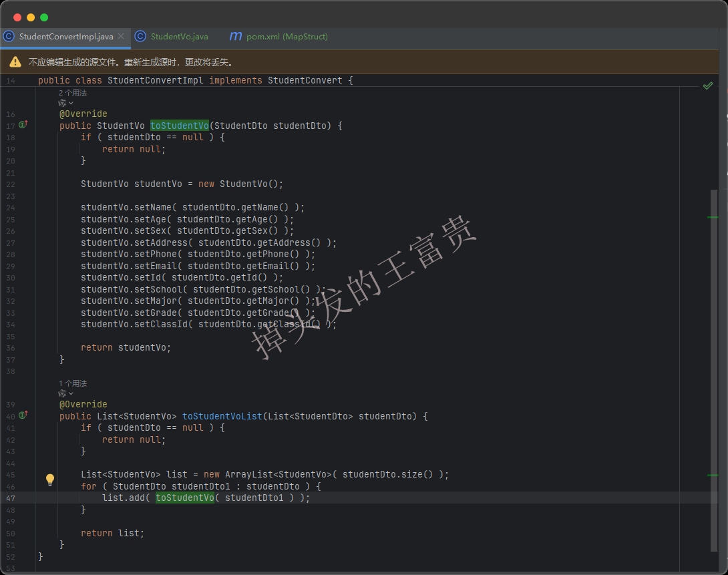Screen dimensions: 728x575
Task: Click the green stripe marker near line 45
Action: click(x=713, y=475)
